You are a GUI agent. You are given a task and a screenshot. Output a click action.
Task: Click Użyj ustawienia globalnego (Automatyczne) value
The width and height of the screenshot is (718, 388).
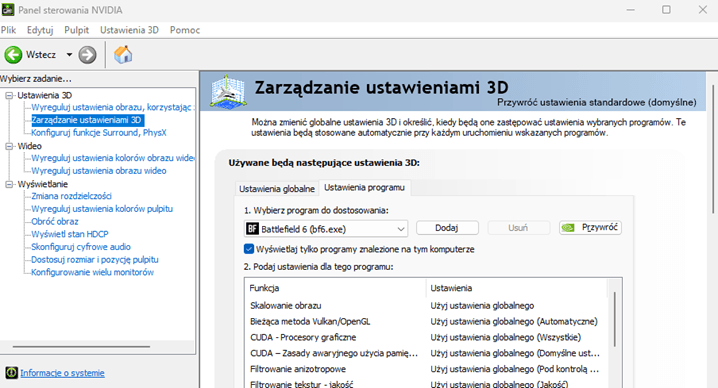tap(514, 322)
